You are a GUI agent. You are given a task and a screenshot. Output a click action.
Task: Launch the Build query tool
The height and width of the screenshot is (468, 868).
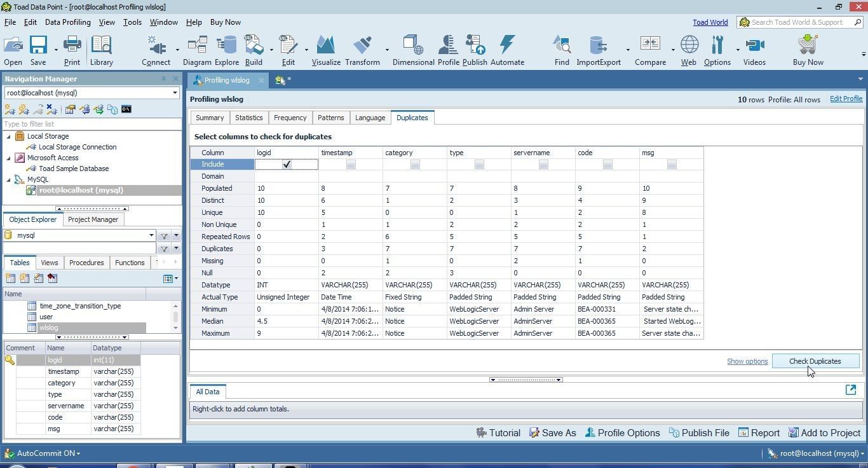click(x=254, y=51)
